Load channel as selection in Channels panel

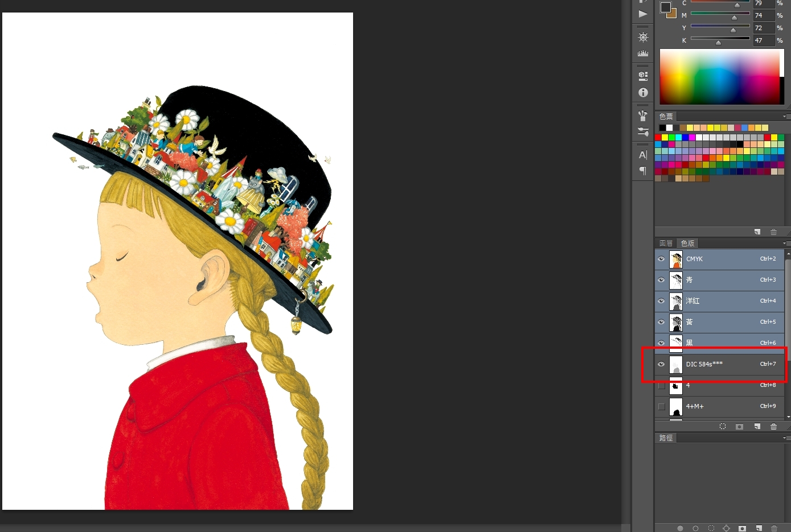(723, 426)
